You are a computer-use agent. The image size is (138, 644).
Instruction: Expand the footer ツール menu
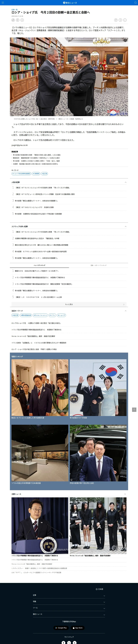point(69,608)
